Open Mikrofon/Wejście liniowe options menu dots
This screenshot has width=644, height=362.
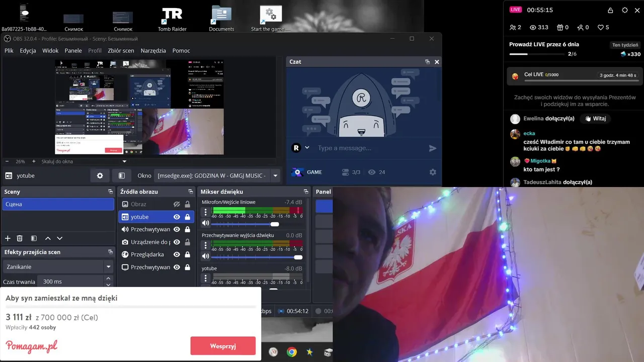pos(205,213)
